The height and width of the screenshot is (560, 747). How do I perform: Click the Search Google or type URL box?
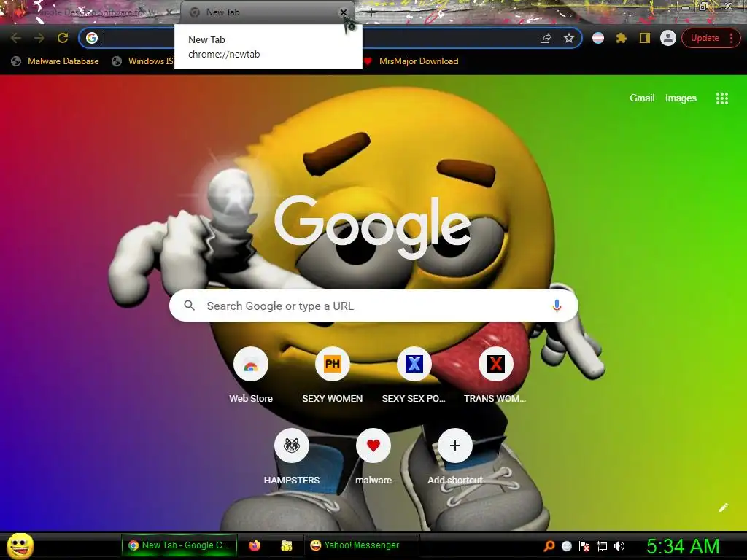click(x=373, y=306)
